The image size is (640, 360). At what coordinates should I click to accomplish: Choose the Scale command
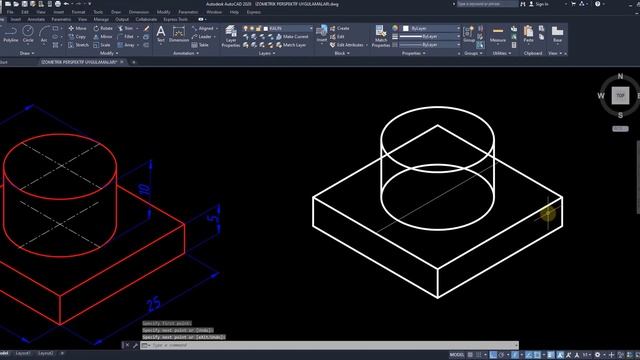(102, 45)
